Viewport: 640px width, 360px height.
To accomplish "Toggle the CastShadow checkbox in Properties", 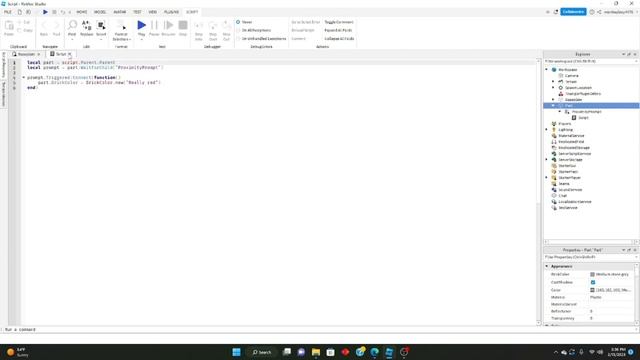I will (593, 282).
